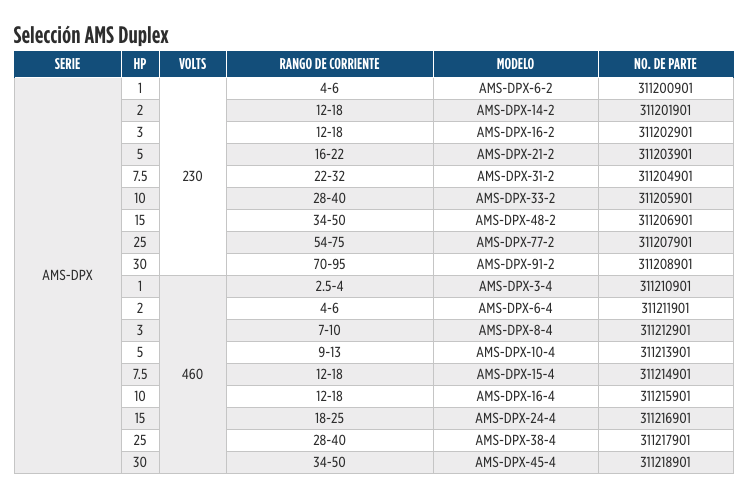This screenshot has height=492, width=745.
Task: Select the NO. DE PARTE header
Action: tap(665, 64)
